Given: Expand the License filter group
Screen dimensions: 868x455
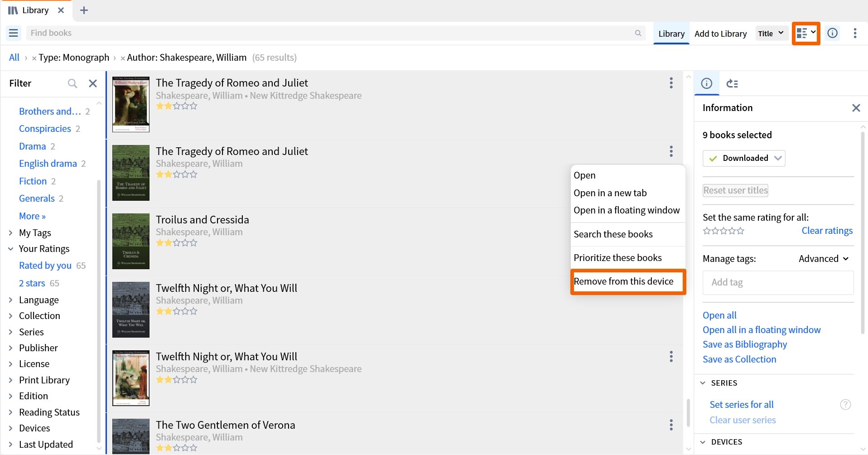Looking at the screenshot, I should click(10, 364).
